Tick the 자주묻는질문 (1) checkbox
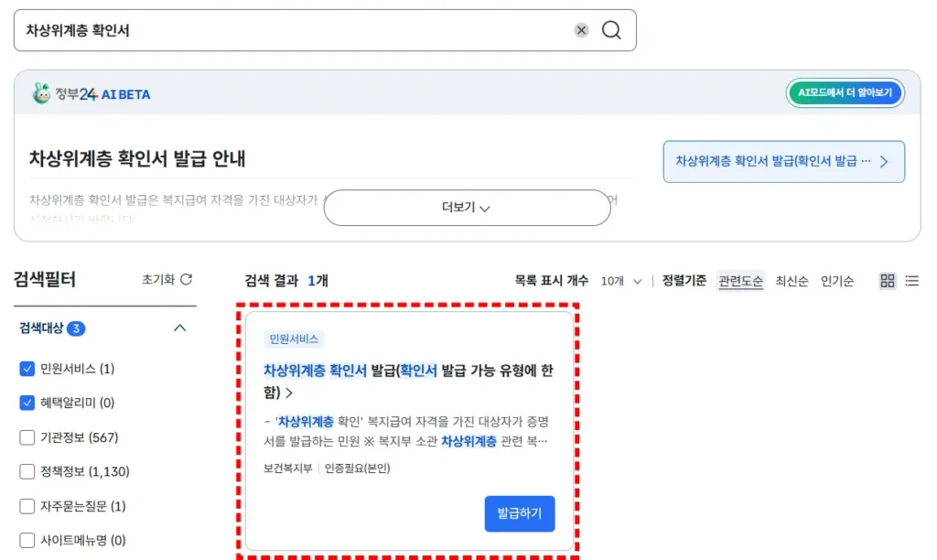Image resolution: width=937 pixels, height=560 pixels. pyautogui.click(x=27, y=506)
